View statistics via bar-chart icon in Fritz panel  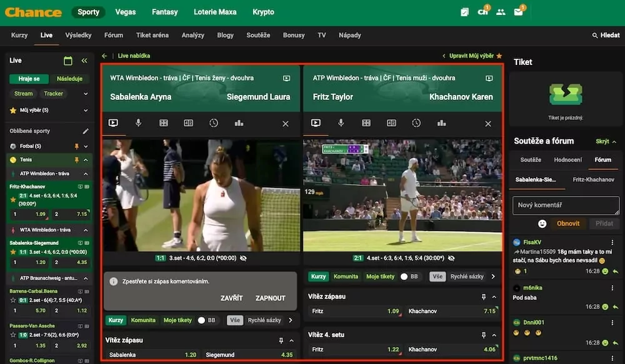tap(441, 123)
